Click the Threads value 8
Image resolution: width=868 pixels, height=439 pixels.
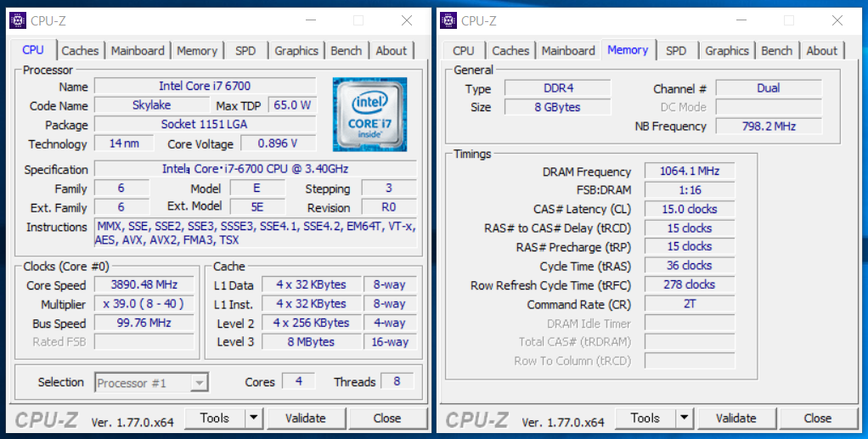tap(397, 381)
